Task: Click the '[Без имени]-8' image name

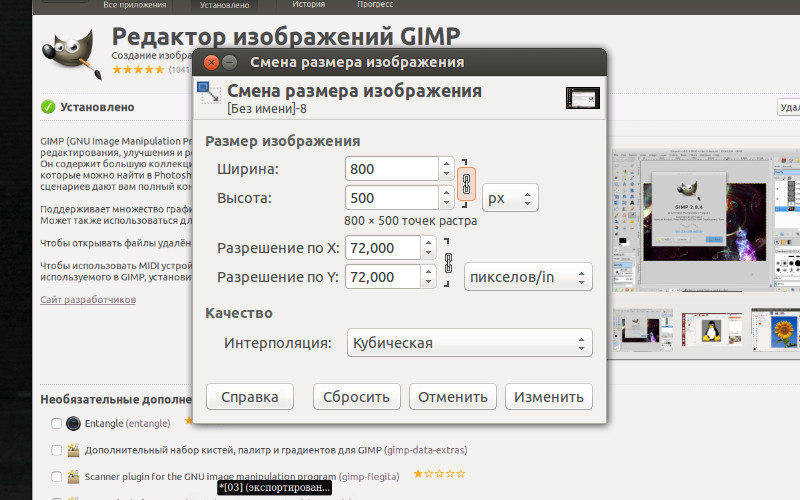Action: (267, 109)
